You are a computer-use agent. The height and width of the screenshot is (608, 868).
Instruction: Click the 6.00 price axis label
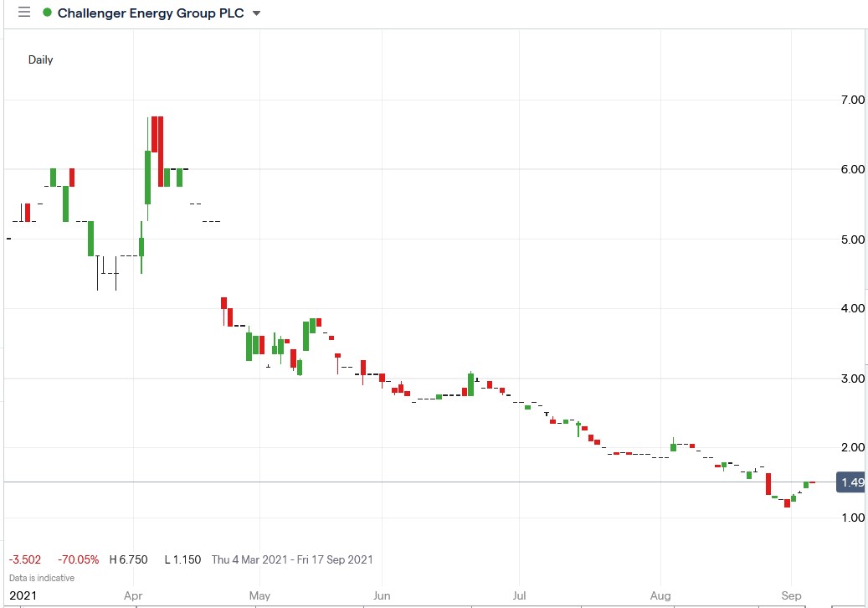pyautogui.click(x=852, y=169)
